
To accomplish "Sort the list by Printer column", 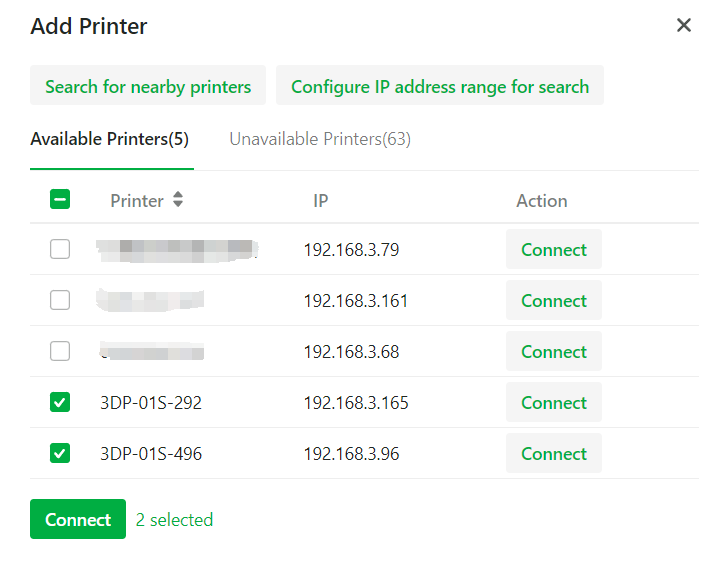I will [178, 200].
